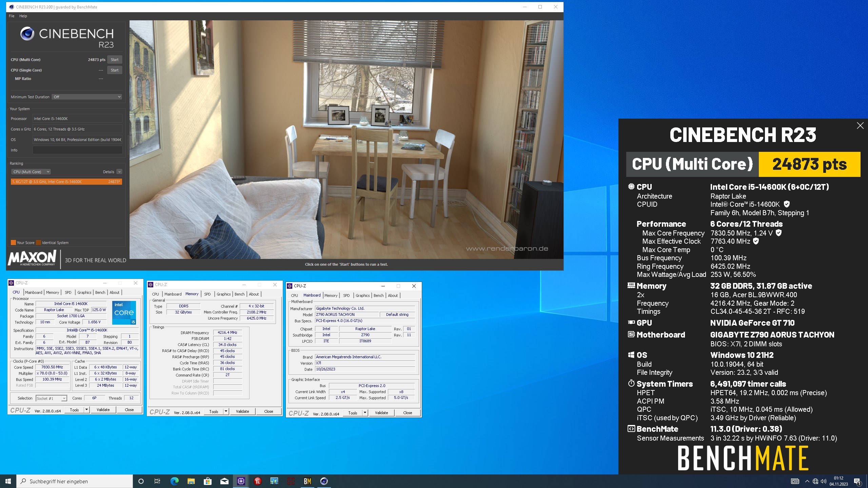Open Tools dropdown arrow in CPU-Z Memory window

click(x=226, y=411)
